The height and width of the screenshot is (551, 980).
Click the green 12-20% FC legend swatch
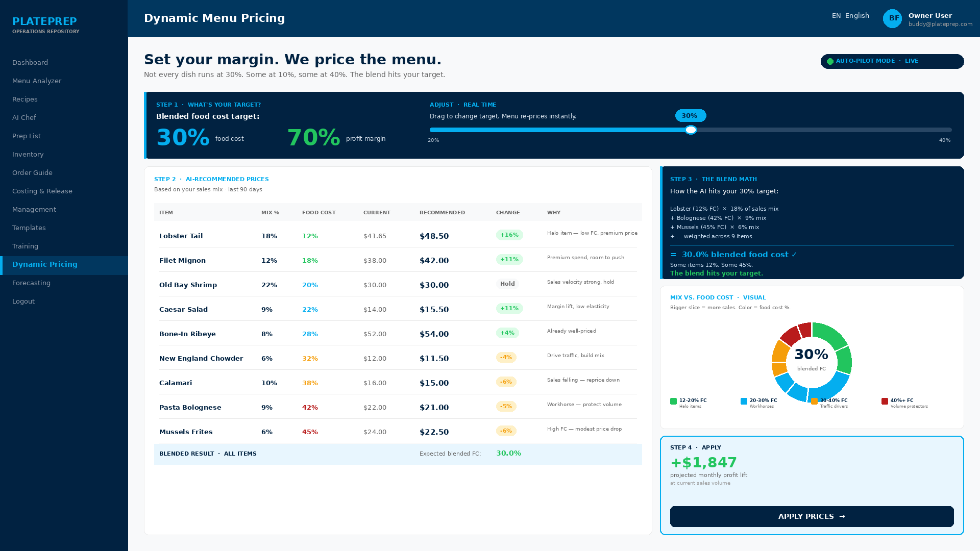(673, 402)
